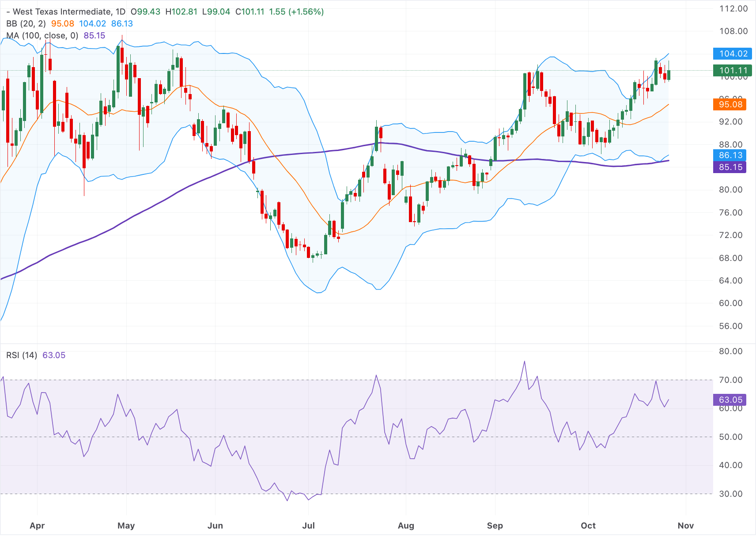
Task: Click 56.00 on the price axis
Action: [731, 326]
